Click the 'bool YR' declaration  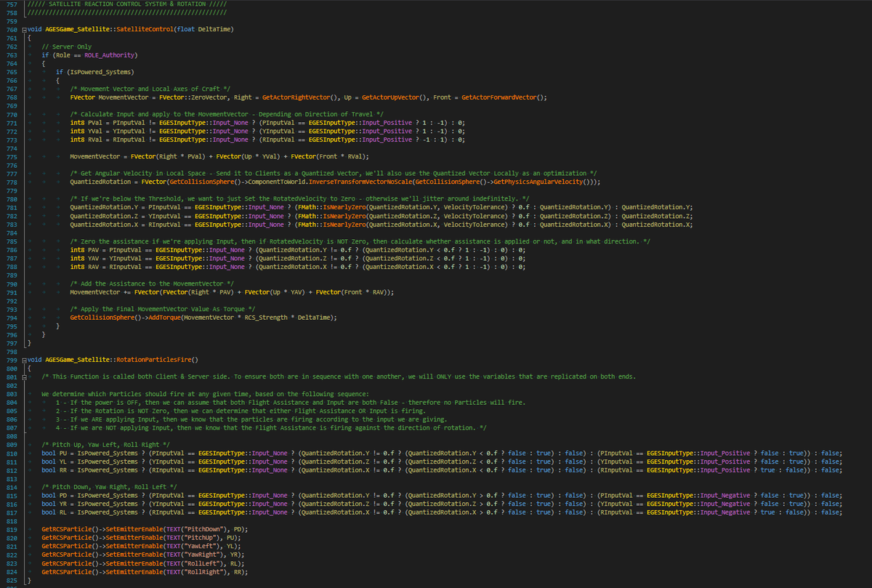(x=55, y=503)
